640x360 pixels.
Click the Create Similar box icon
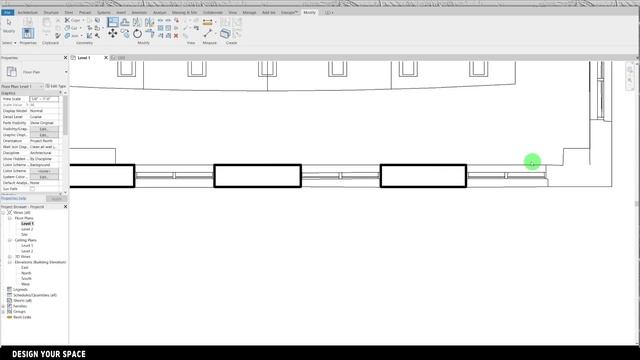point(225,33)
